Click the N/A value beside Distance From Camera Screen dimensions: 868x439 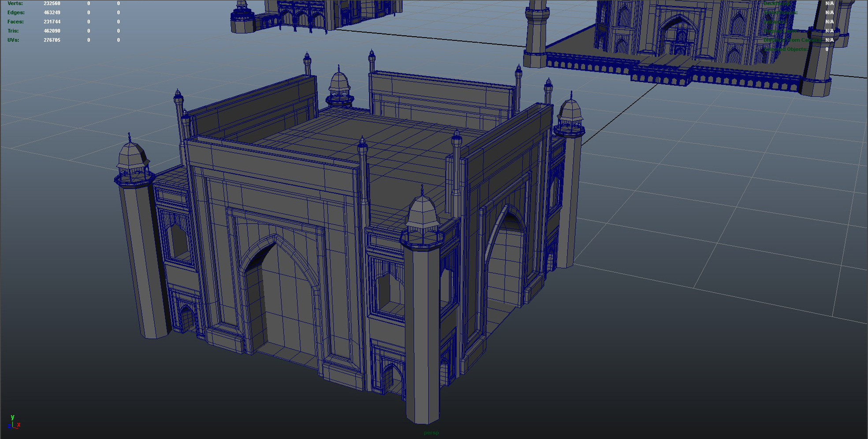click(829, 40)
